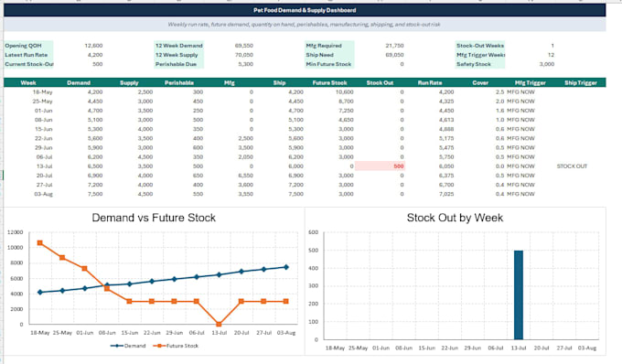Click the italic subtitle about weekly run rate
This screenshot has width=622, height=364.
coord(304,25)
